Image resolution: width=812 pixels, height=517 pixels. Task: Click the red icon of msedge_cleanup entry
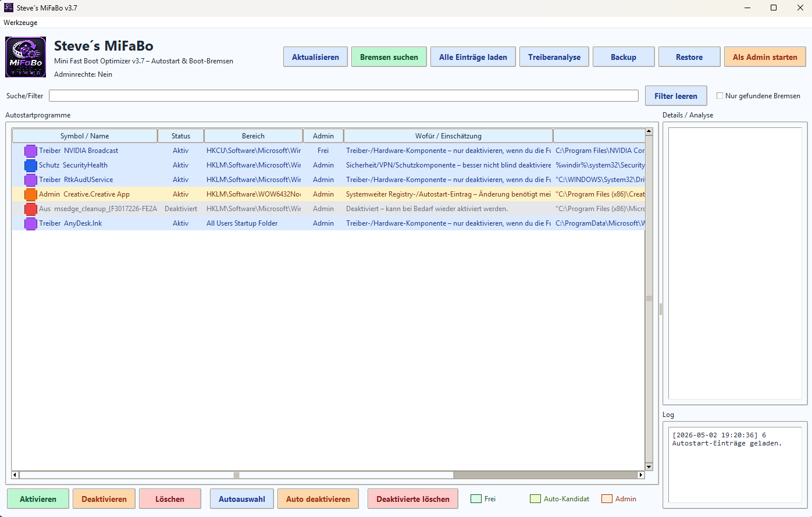coord(31,209)
